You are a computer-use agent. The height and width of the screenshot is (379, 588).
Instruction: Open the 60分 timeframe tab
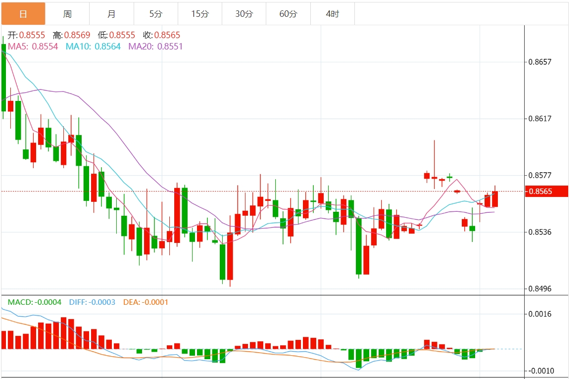point(289,14)
